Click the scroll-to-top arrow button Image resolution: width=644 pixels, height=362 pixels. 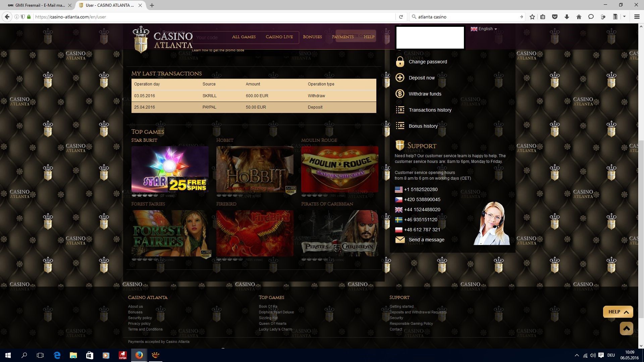point(626,328)
